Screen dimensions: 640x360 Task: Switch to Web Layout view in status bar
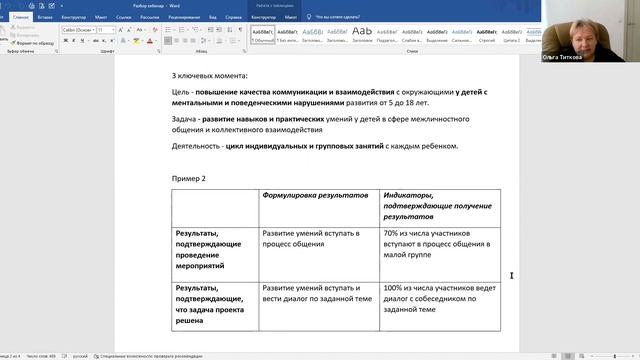[582, 356]
